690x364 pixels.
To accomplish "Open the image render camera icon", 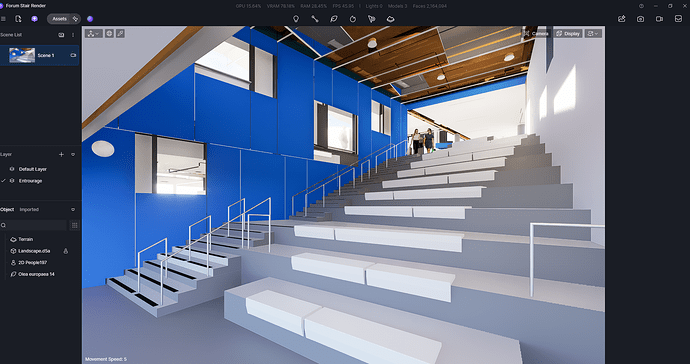I will [640, 19].
